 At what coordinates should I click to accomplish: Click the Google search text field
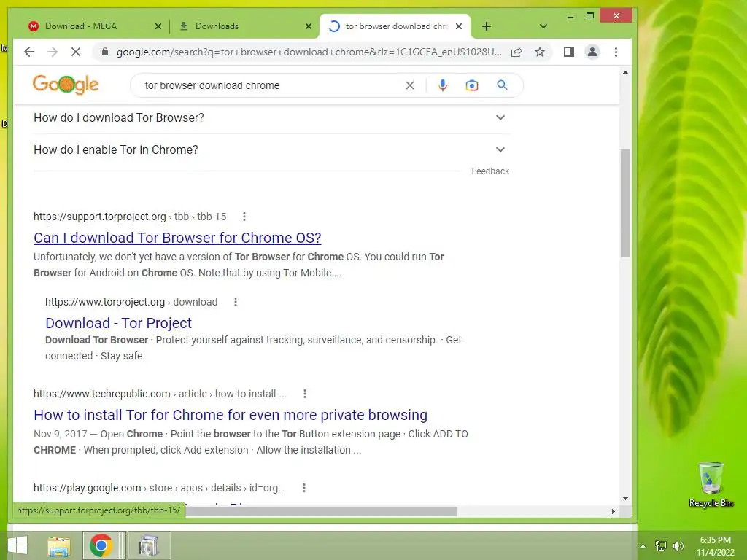click(271, 85)
